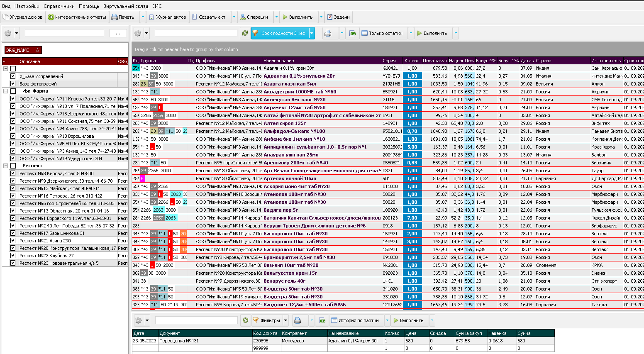Image resolution: width=644 pixels, height=354 pixels.
Task: Open dropdown arrow next to Операции
Action: 276,17
